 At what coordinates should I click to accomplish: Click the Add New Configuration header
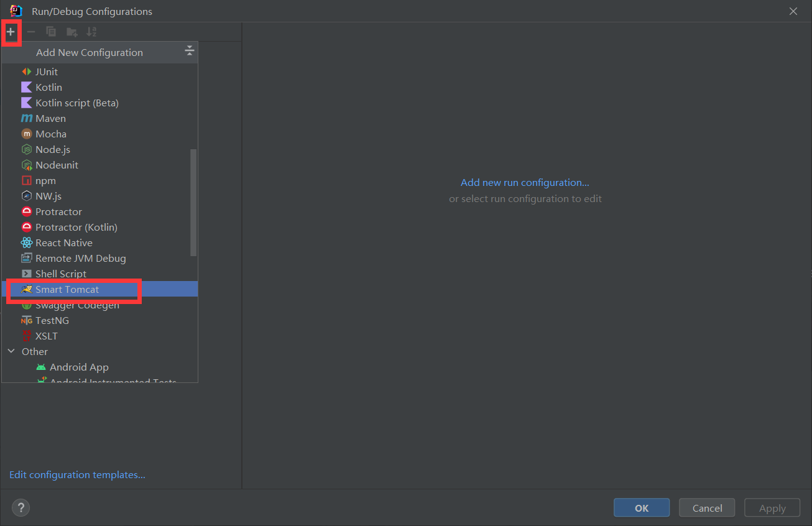90,52
